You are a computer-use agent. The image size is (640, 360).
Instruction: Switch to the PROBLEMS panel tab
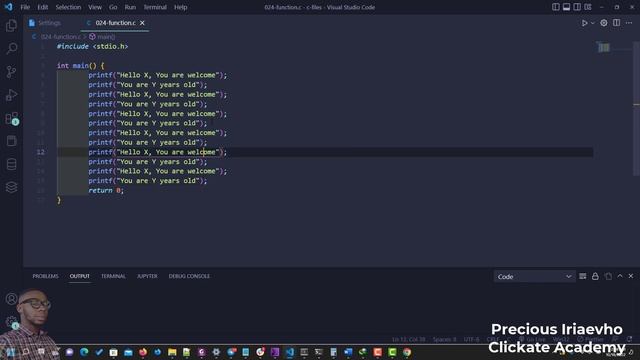click(45, 276)
